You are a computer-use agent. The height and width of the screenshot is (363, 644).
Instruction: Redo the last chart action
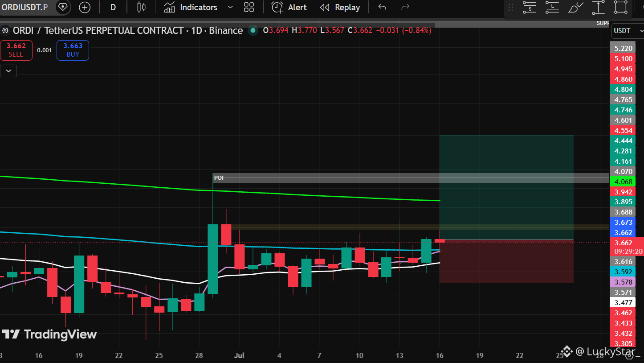coord(405,7)
